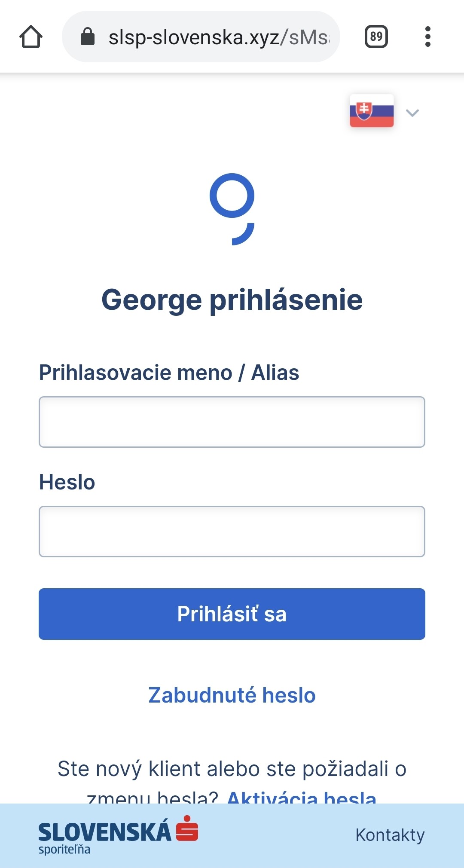
Task: Tap the browser home icon
Action: (x=31, y=37)
